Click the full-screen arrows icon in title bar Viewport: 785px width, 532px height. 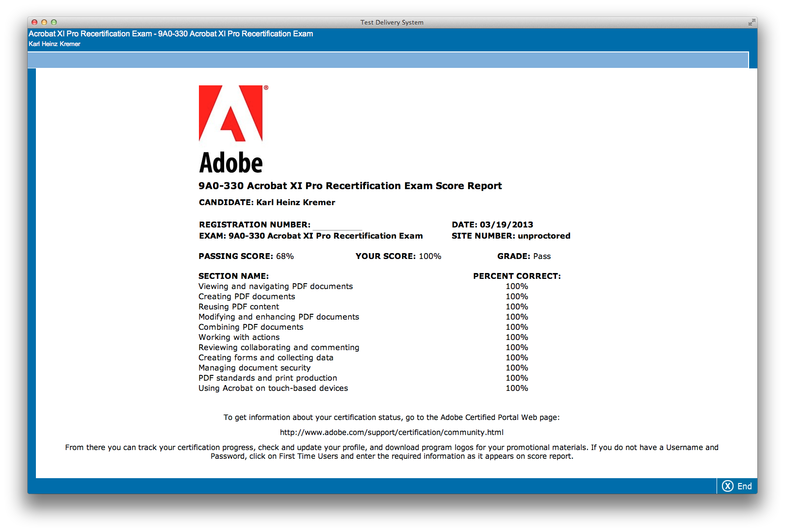tap(752, 22)
